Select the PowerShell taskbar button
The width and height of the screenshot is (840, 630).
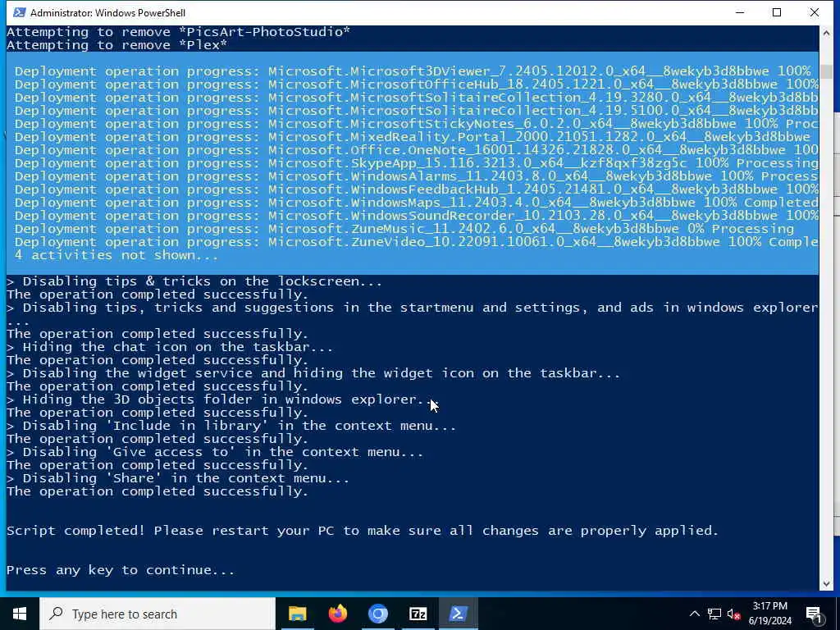(x=458, y=614)
